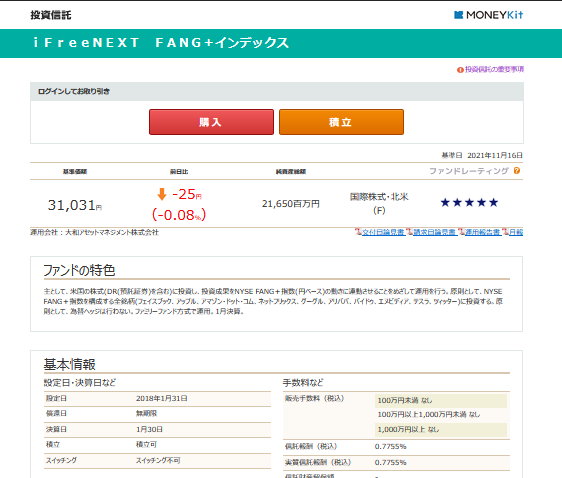Click the iFreeNEXT FANG+インデックス title
The height and width of the screenshot is (478, 562).
coord(161,43)
